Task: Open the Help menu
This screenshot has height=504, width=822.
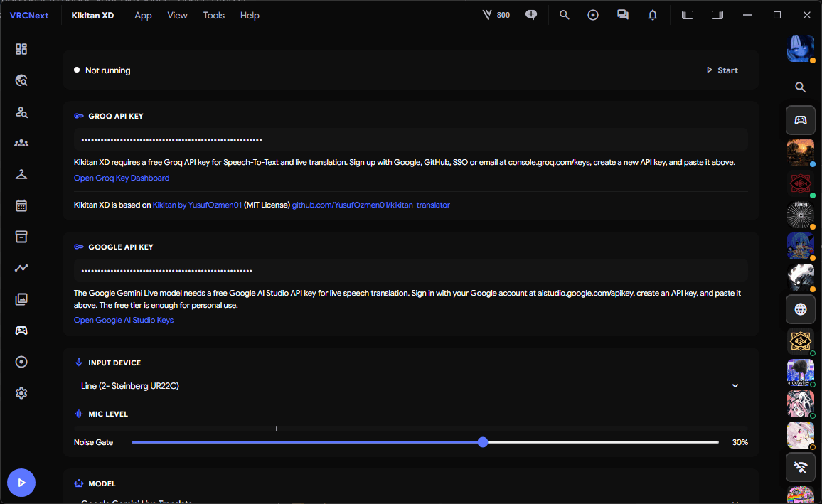Action: coord(250,15)
